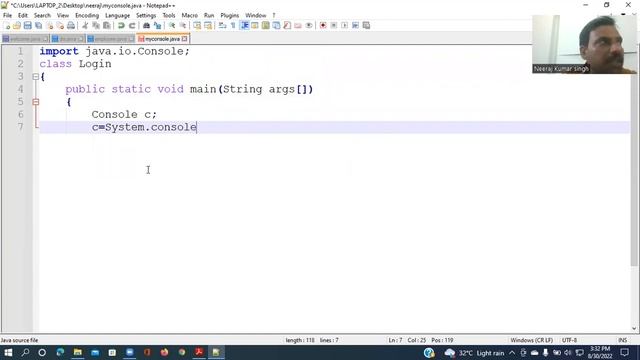Close the myconsole.java tab
640x360 pixels.
(184, 39)
